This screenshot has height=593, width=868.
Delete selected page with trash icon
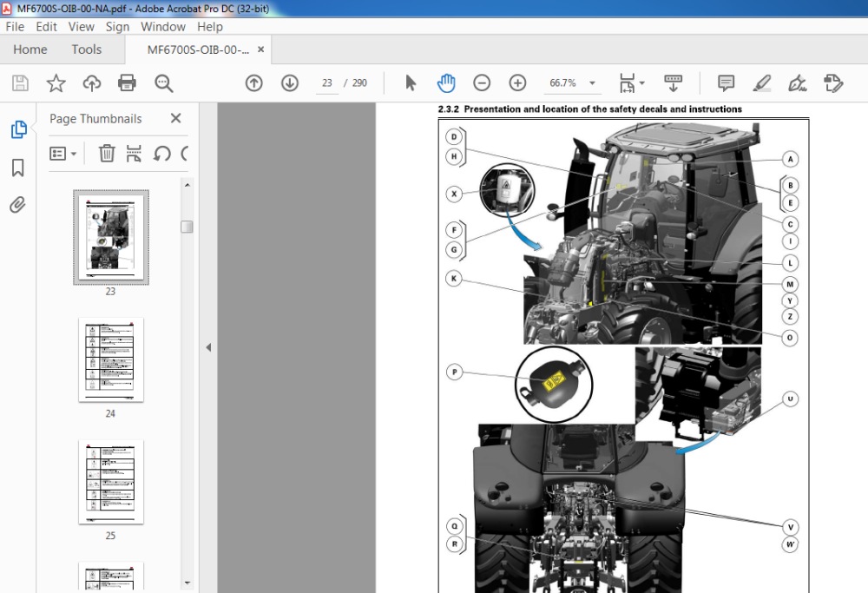click(x=107, y=154)
